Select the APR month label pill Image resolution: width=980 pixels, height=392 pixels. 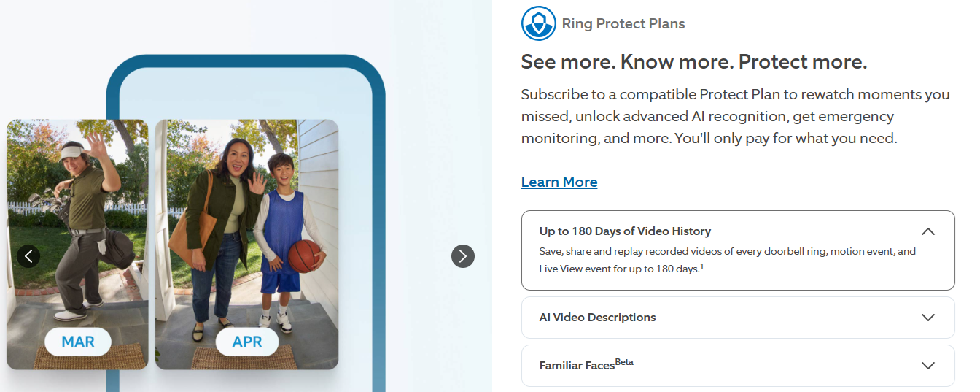(247, 342)
